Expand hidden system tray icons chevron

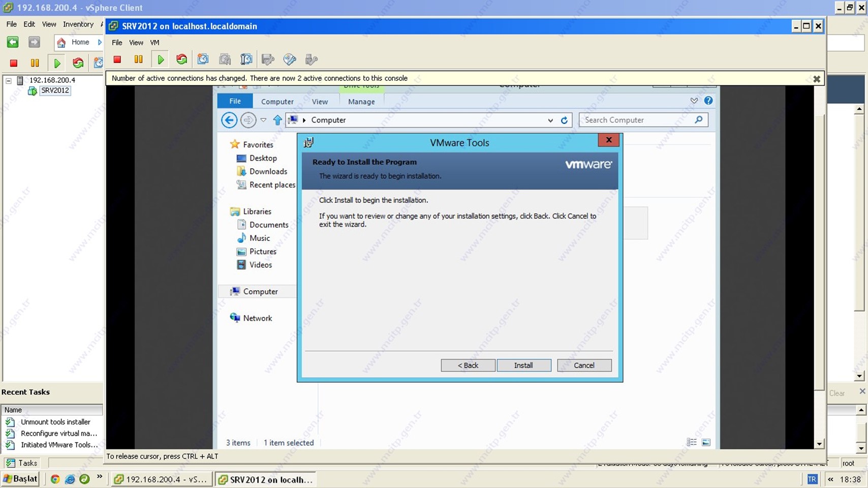click(x=830, y=479)
